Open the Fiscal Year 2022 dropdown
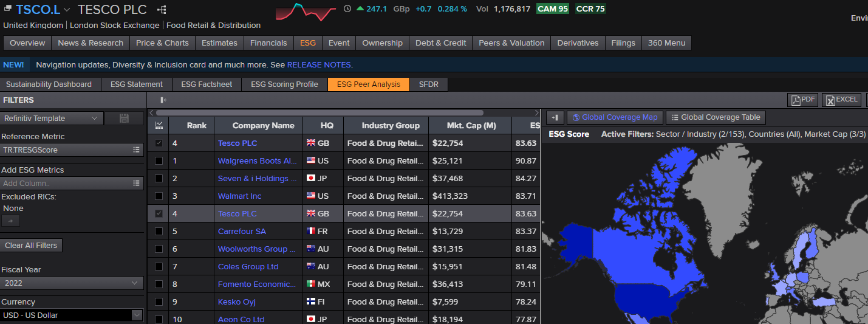The width and height of the screenshot is (868, 324). (x=72, y=283)
